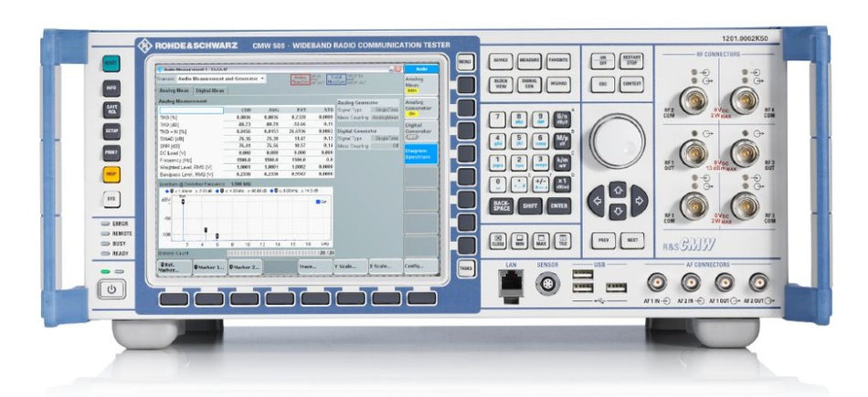
Task: Select the MEASURE key
Action: [529, 61]
